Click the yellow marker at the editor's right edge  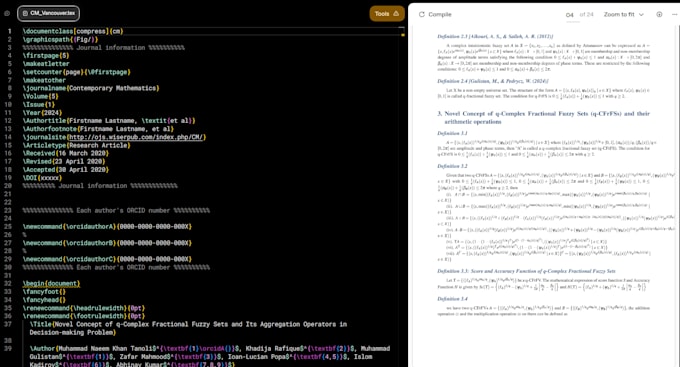click(403, 34)
